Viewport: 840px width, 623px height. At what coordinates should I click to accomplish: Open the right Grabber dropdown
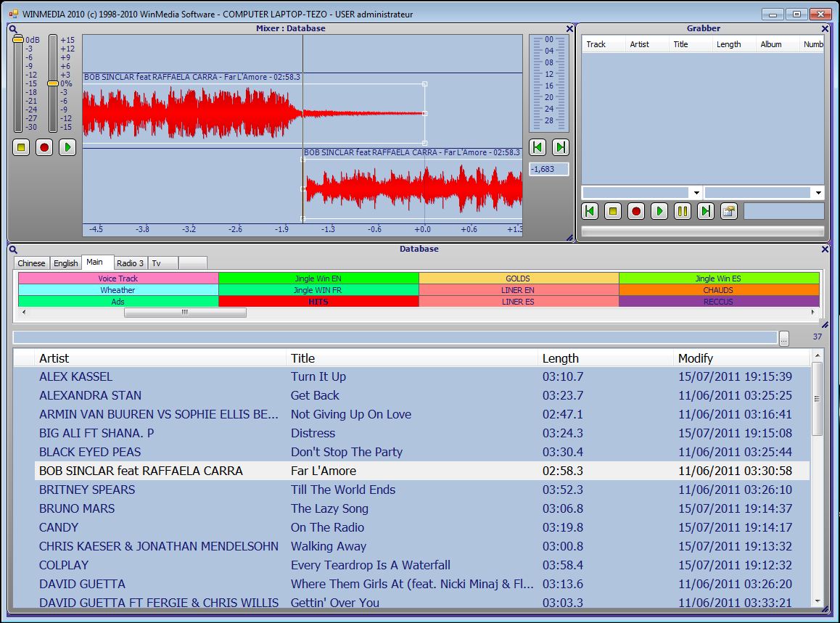click(818, 193)
